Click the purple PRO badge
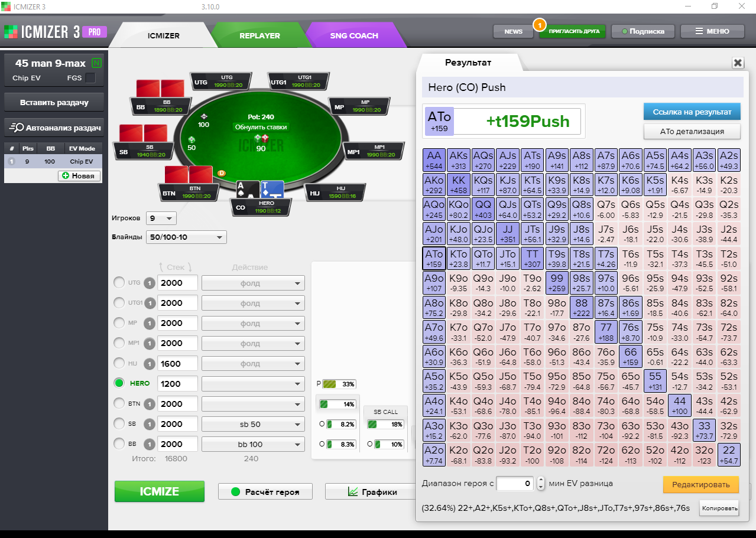The image size is (756, 538). 95,32
